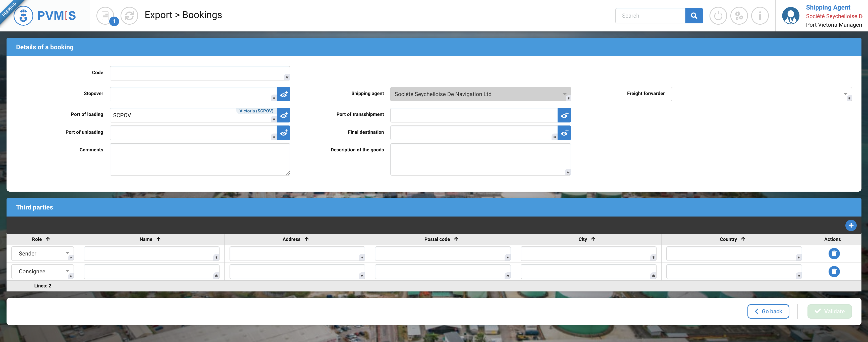Click the Final destination lookup button
The height and width of the screenshot is (342, 868).
tap(564, 133)
